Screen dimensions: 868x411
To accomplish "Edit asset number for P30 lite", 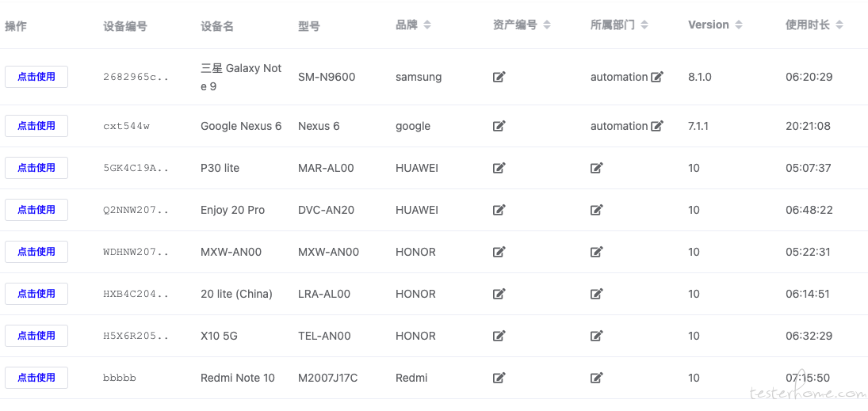I will 499,168.
